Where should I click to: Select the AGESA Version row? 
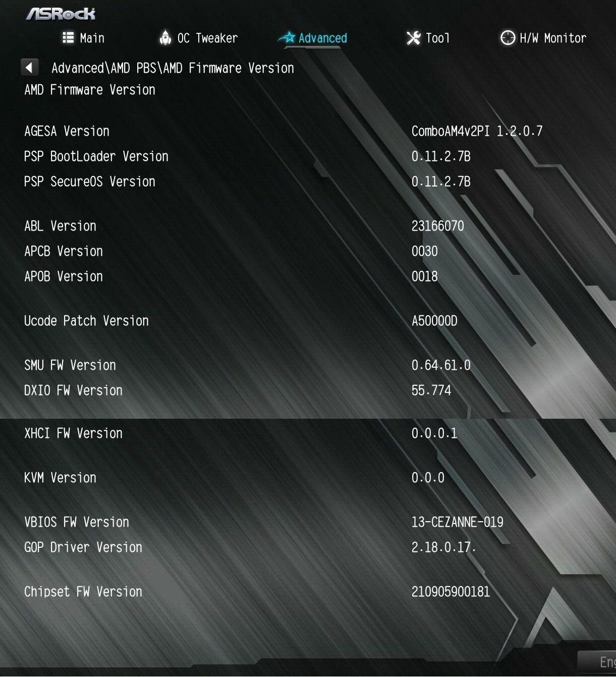tap(308, 131)
